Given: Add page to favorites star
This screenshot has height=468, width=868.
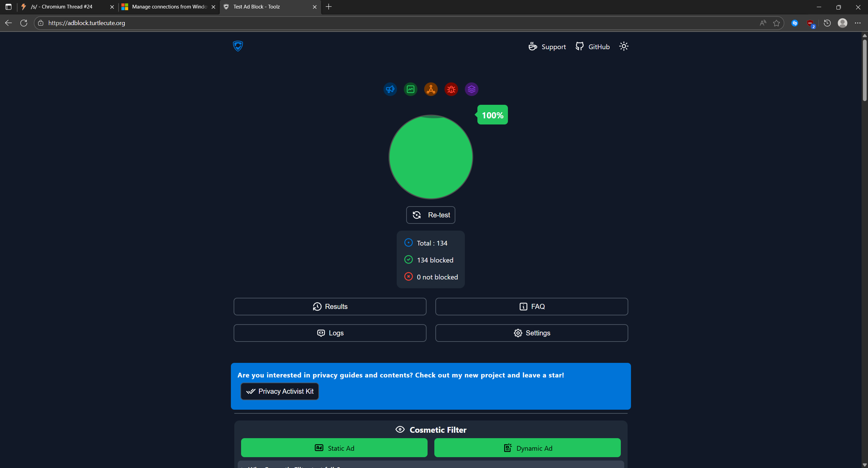Looking at the screenshot, I should click(776, 23).
